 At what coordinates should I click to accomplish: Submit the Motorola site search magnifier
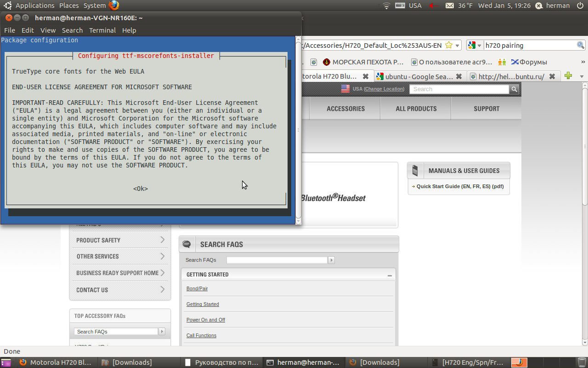coord(514,89)
